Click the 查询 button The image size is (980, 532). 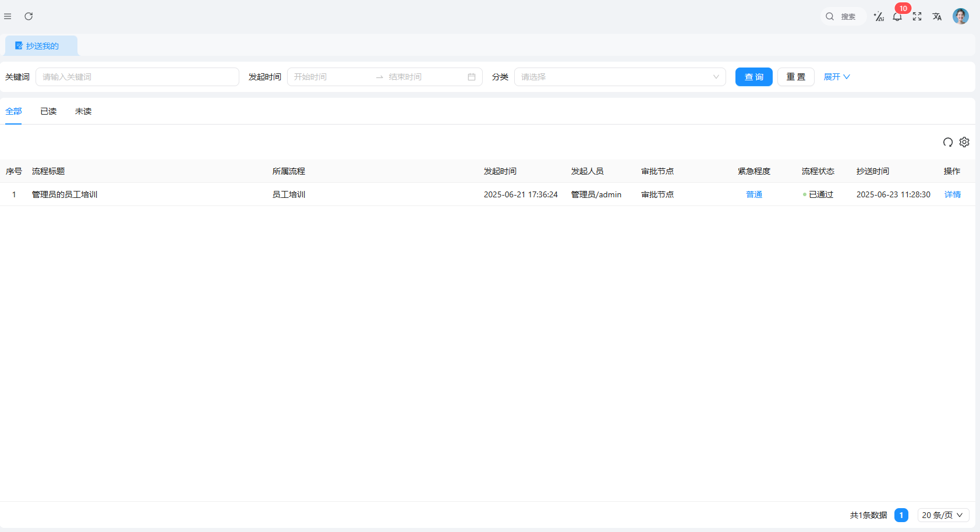coord(753,77)
